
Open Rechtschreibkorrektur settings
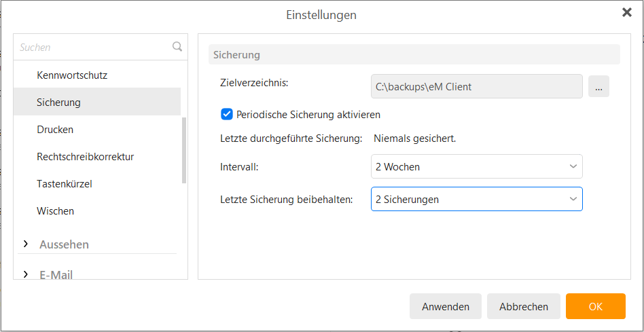(97, 156)
